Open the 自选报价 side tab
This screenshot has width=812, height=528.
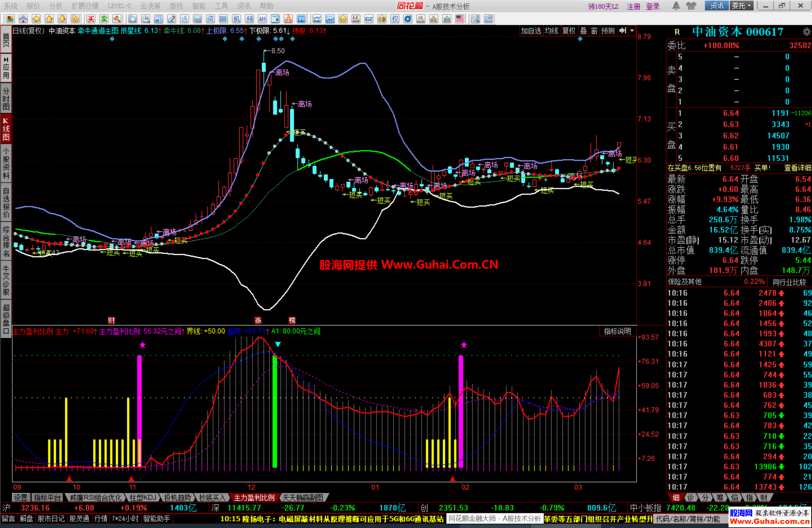[6, 203]
